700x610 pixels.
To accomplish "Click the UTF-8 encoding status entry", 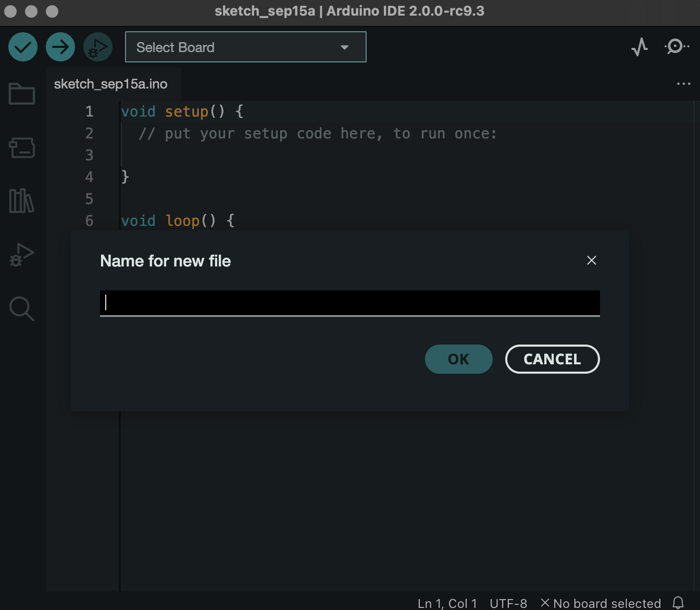I will (x=508, y=603).
